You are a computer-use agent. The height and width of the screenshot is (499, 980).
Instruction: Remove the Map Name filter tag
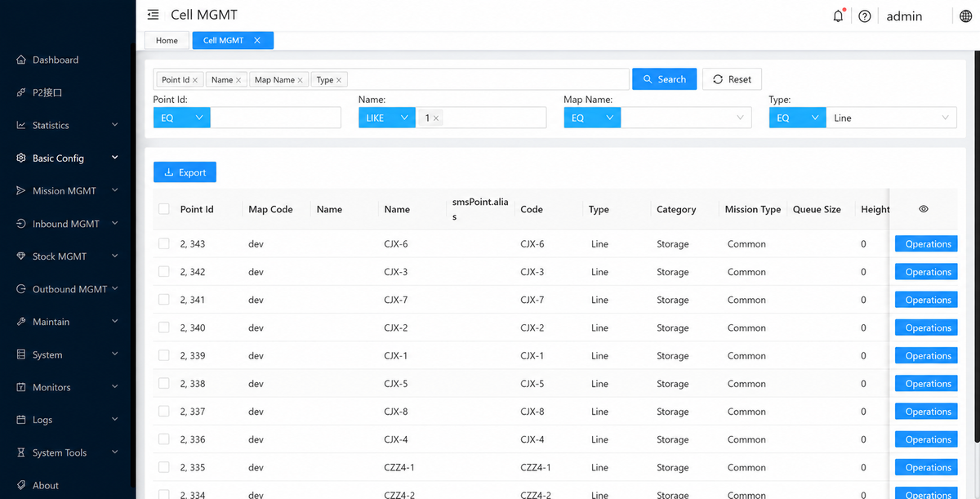[300, 80]
